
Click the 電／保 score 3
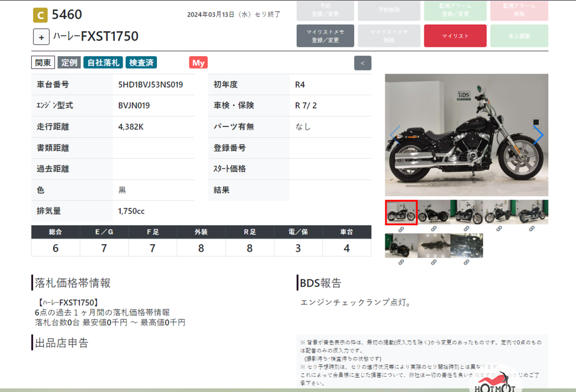pos(298,248)
